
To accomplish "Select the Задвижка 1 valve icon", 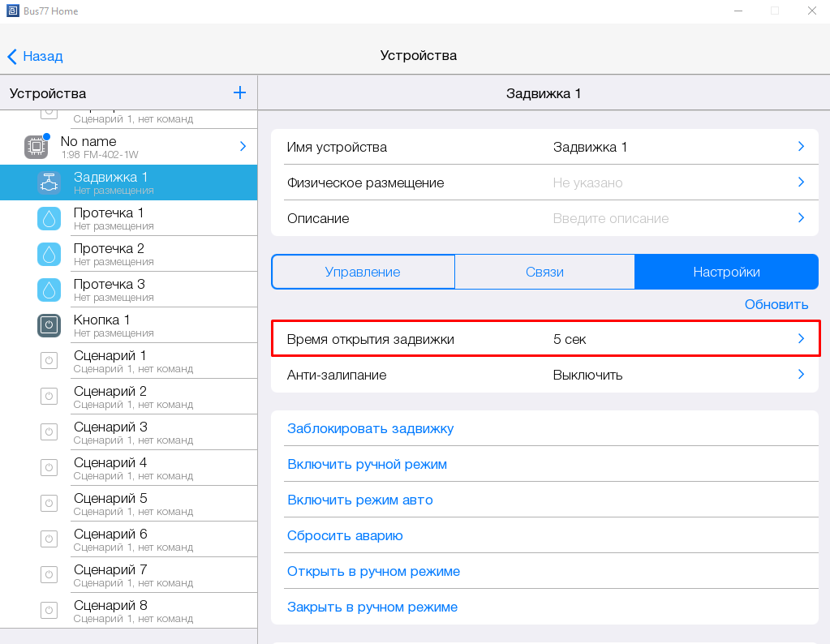I will pyautogui.click(x=49, y=182).
